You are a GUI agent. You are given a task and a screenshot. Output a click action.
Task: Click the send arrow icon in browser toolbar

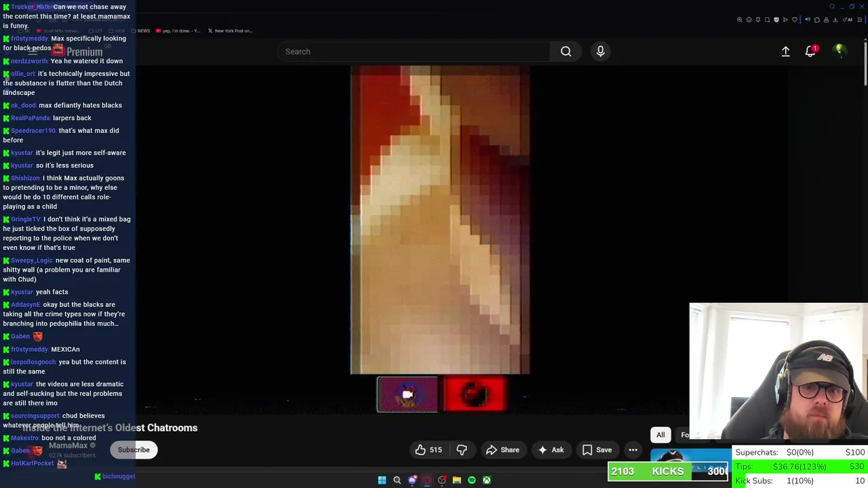785,20
